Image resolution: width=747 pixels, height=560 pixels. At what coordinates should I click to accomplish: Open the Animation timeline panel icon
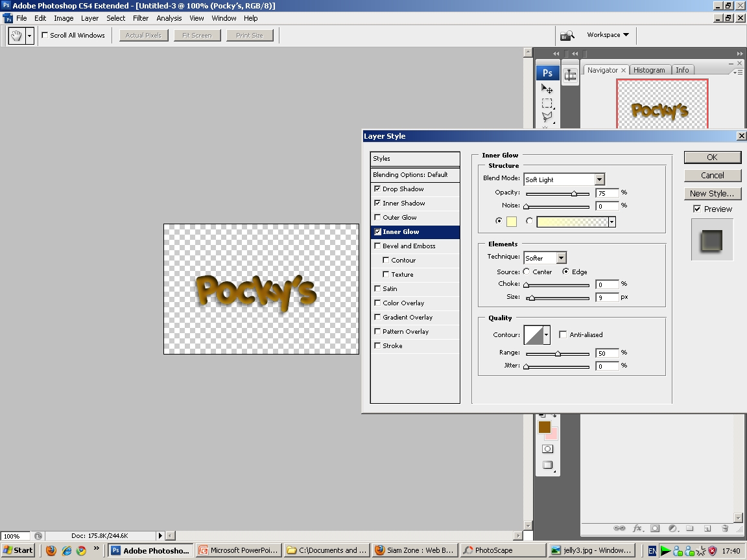[x=570, y=75]
